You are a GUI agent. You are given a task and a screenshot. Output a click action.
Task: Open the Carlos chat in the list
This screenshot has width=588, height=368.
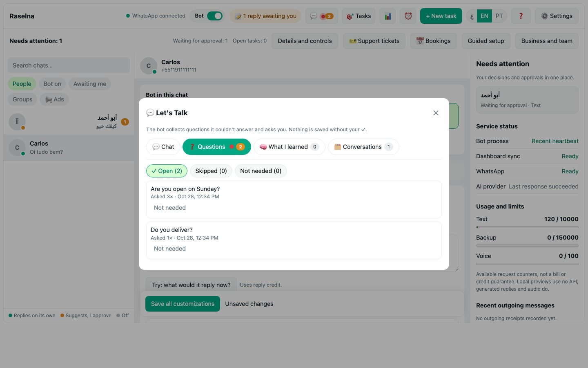coord(69,148)
